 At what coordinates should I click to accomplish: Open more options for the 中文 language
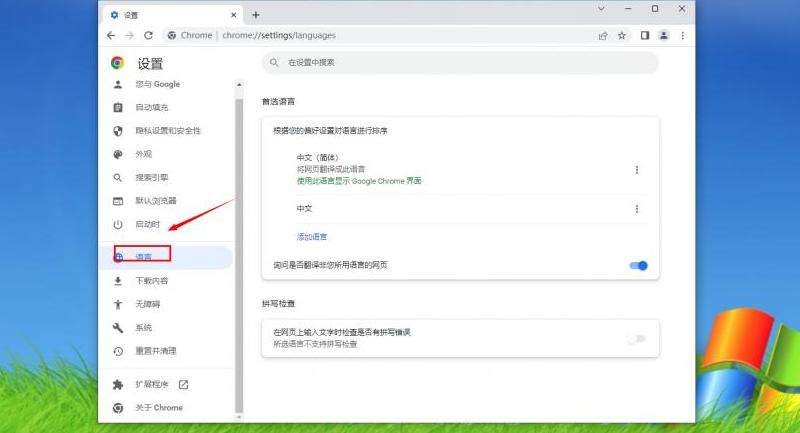click(x=637, y=208)
